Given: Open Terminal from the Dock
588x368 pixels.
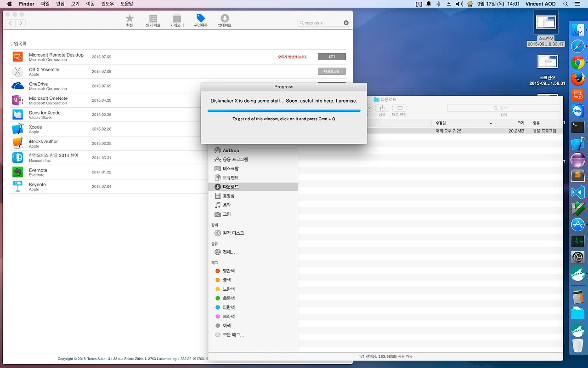Looking at the screenshot, I should click(578, 127).
